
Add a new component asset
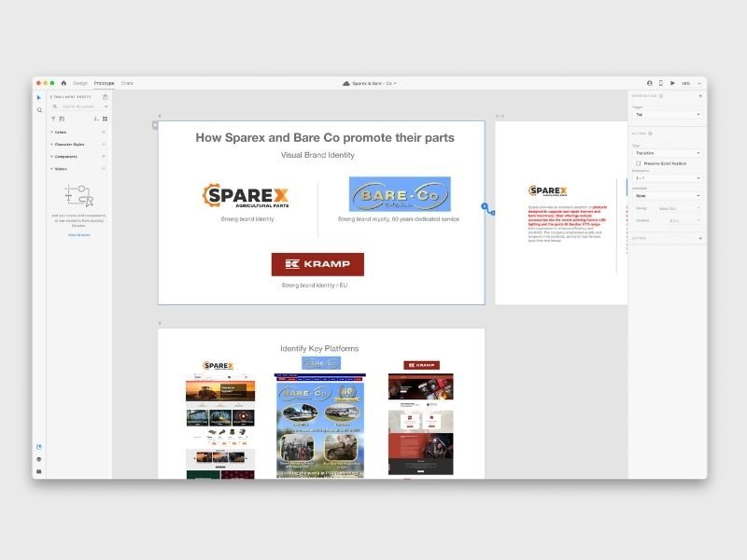coord(104,156)
